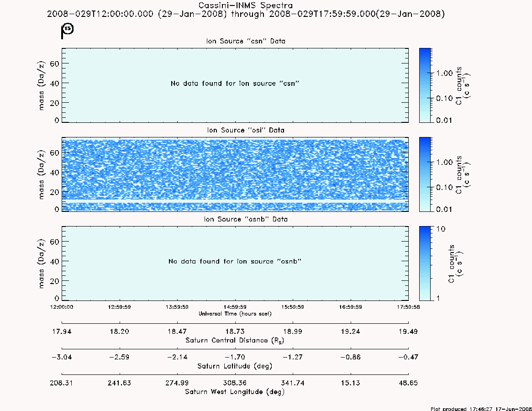Viewport: 532px width, 411px height.
Task: Click the 19.49 distance value
Action: (x=408, y=332)
